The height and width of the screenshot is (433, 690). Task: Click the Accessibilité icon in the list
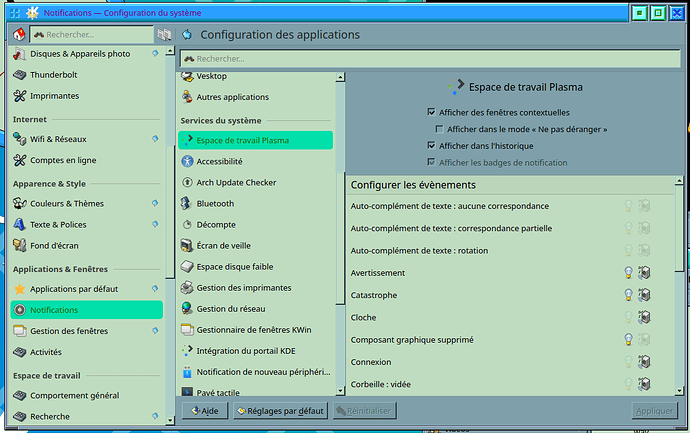[187, 161]
